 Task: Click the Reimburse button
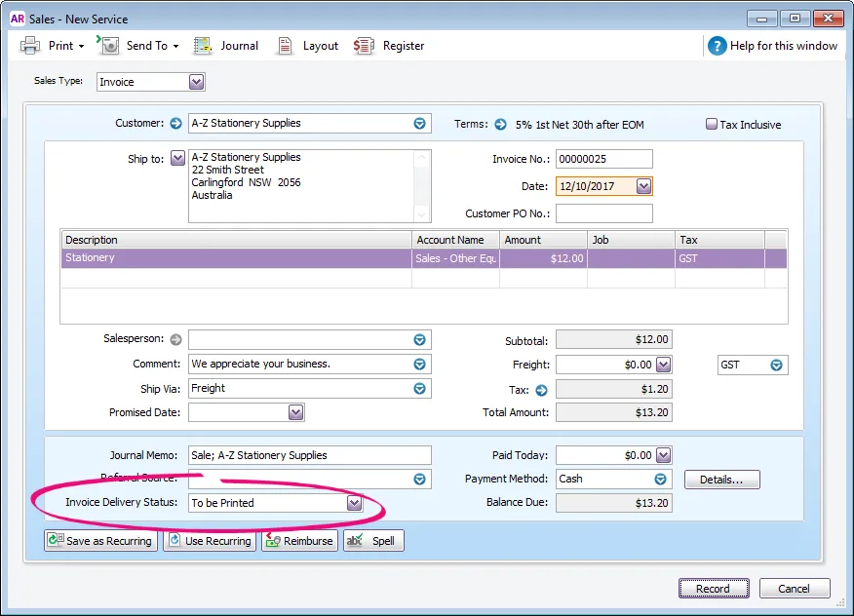pyautogui.click(x=299, y=541)
